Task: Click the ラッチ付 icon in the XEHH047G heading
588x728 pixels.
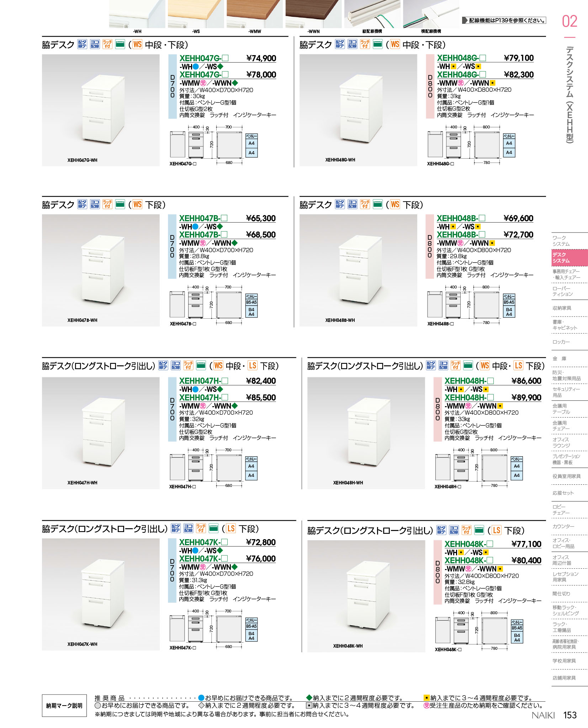Action: 107,44
